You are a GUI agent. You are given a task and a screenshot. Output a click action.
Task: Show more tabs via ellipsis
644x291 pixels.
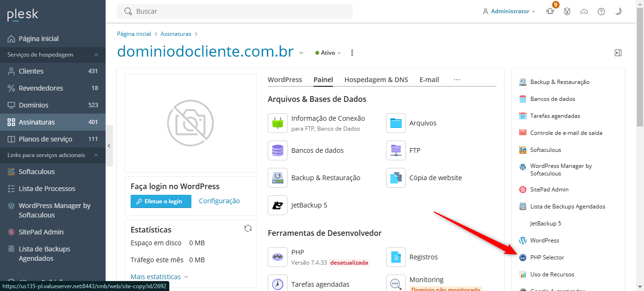[457, 80]
